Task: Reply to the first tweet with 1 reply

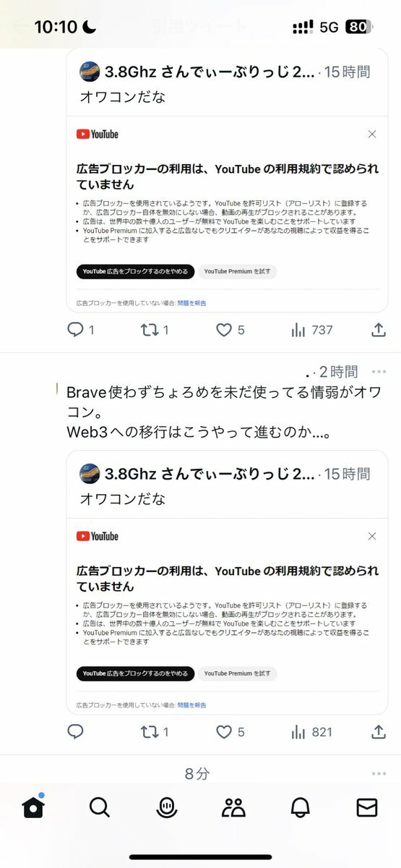Action: coord(80,330)
